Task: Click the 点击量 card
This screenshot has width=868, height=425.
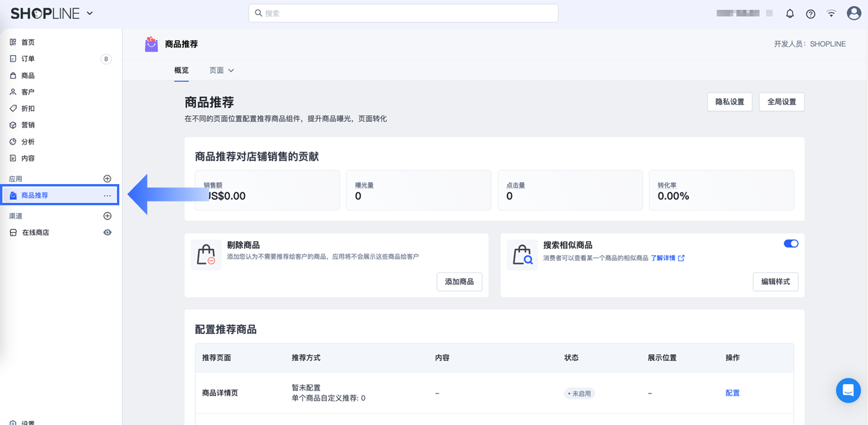Action: click(570, 190)
